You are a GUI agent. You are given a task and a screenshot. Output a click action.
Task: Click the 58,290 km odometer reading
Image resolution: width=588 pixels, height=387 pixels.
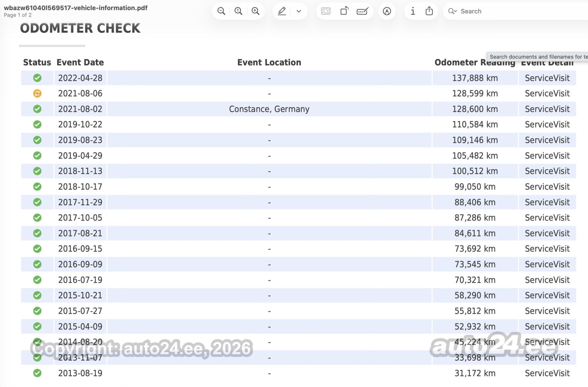click(475, 295)
